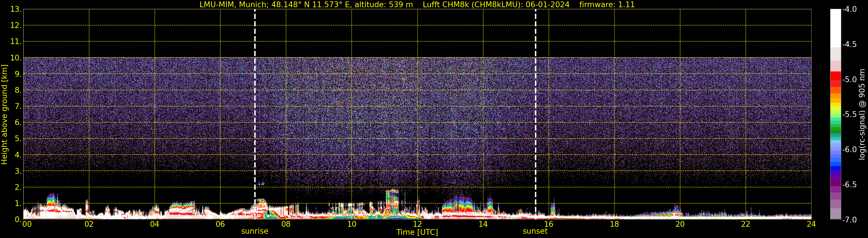Click the time axis tick label 10

click(352, 224)
